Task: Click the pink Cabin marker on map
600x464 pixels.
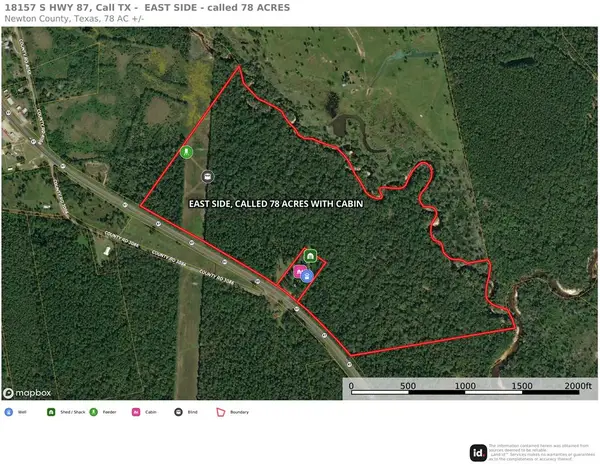Action: [300, 272]
